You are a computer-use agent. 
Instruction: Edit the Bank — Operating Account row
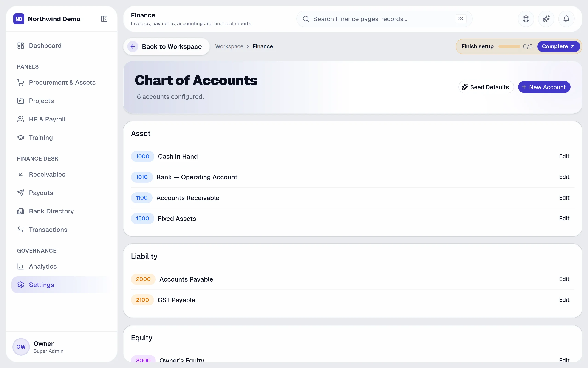point(564,177)
